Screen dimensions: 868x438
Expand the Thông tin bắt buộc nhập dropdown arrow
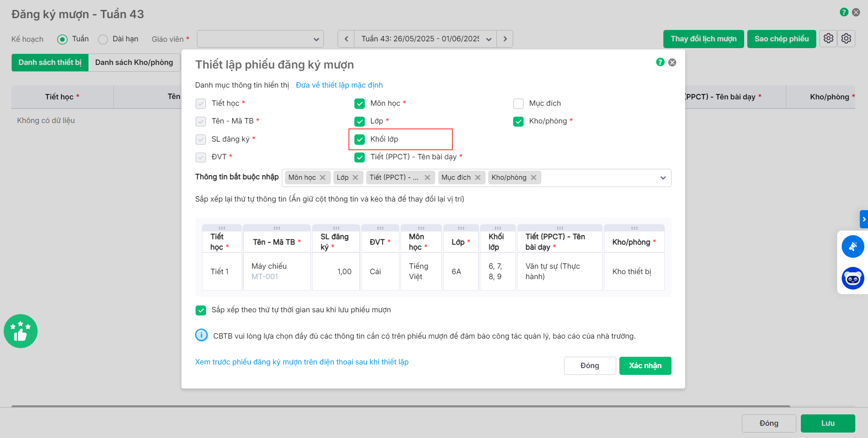[663, 178]
